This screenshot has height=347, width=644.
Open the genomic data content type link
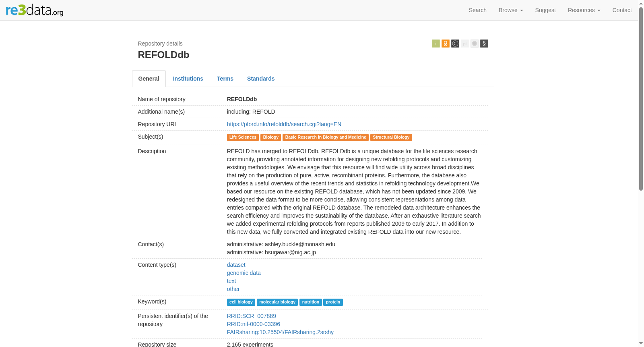pos(244,273)
